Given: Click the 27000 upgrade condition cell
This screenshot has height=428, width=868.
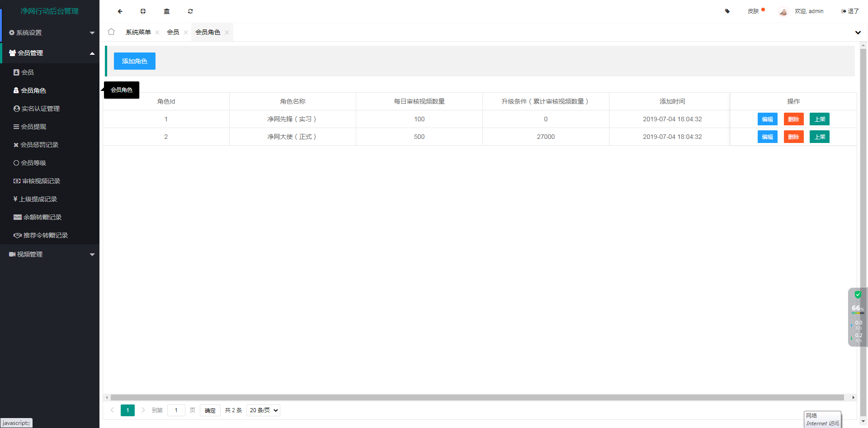Looking at the screenshot, I should click(546, 137).
